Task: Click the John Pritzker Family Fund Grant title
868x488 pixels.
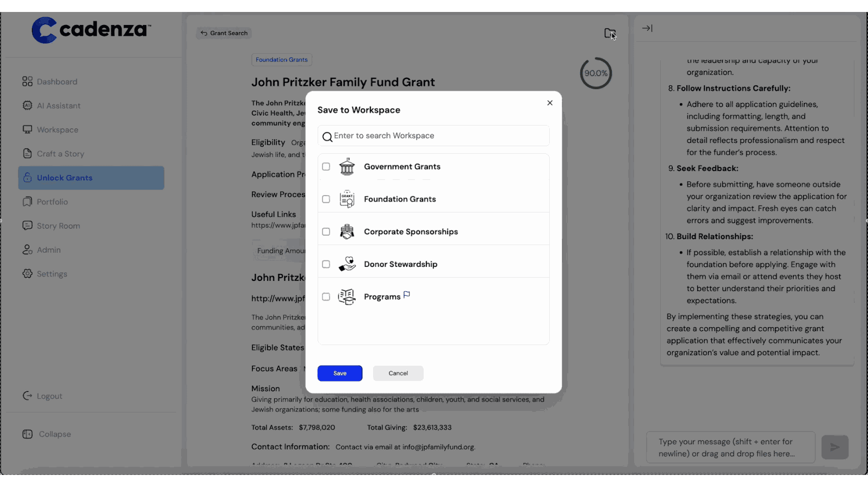Action: (x=343, y=82)
